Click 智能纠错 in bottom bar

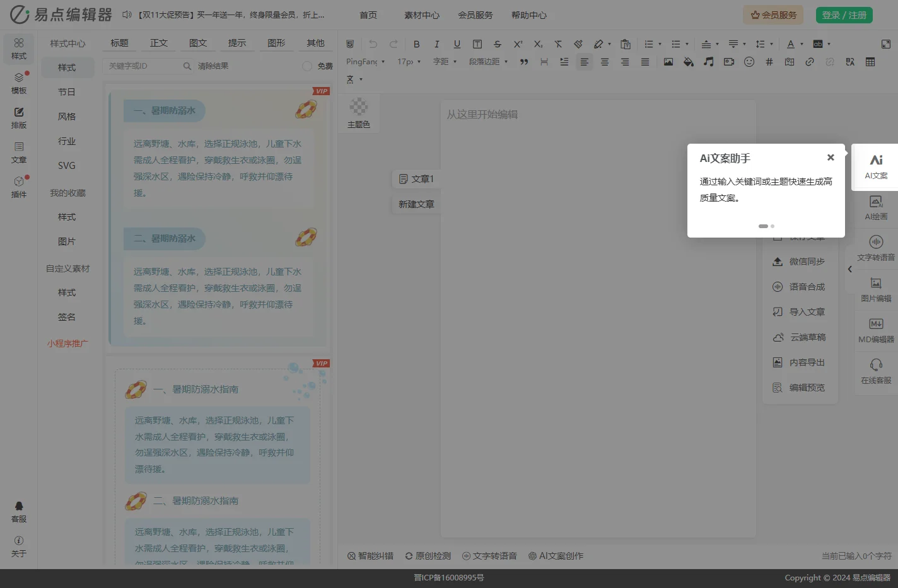coord(371,556)
